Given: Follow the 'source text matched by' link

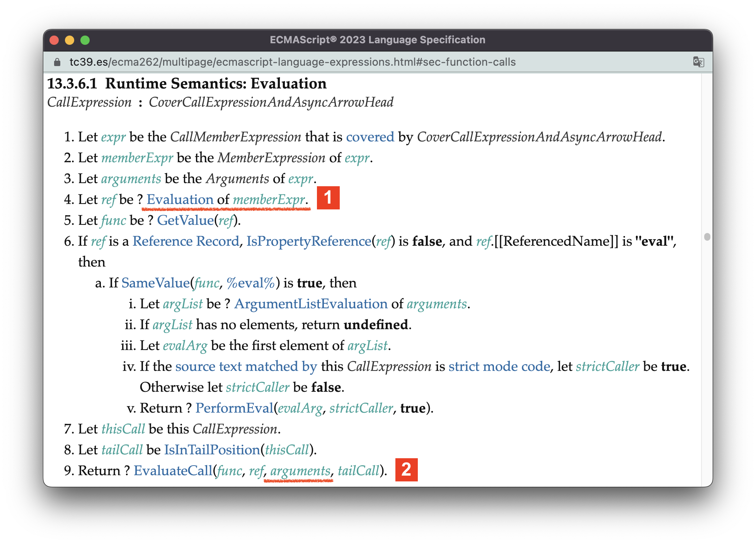Looking at the screenshot, I should click(x=246, y=366).
